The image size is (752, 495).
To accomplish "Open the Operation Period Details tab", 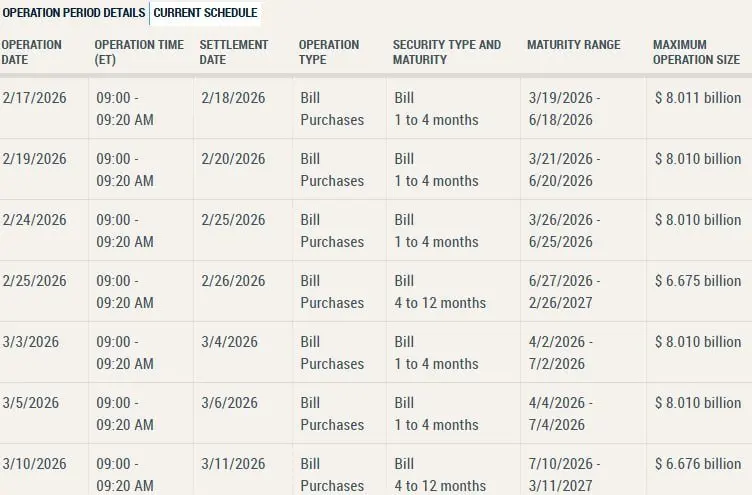I will pyautogui.click(x=74, y=13).
